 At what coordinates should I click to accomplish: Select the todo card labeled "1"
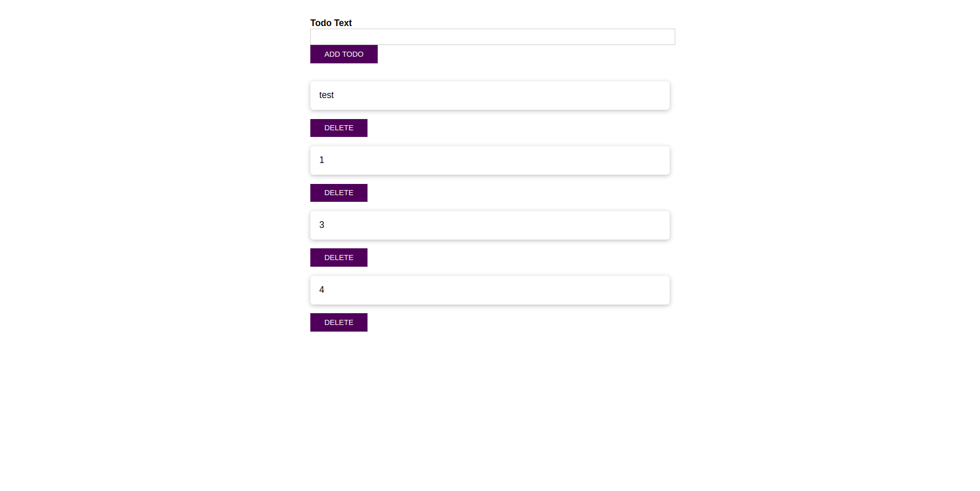coord(489,160)
